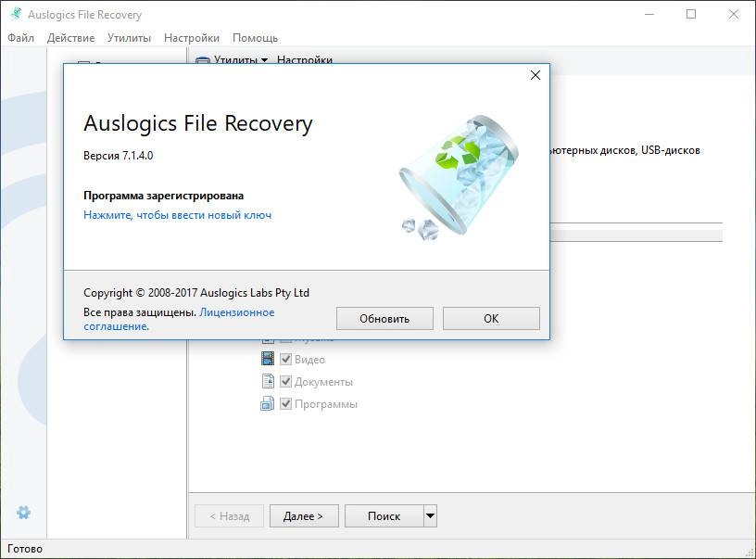Click the Версия 7.1.4.0 text
This screenshot has width=756, height=559.
click(x=119, y=156)
